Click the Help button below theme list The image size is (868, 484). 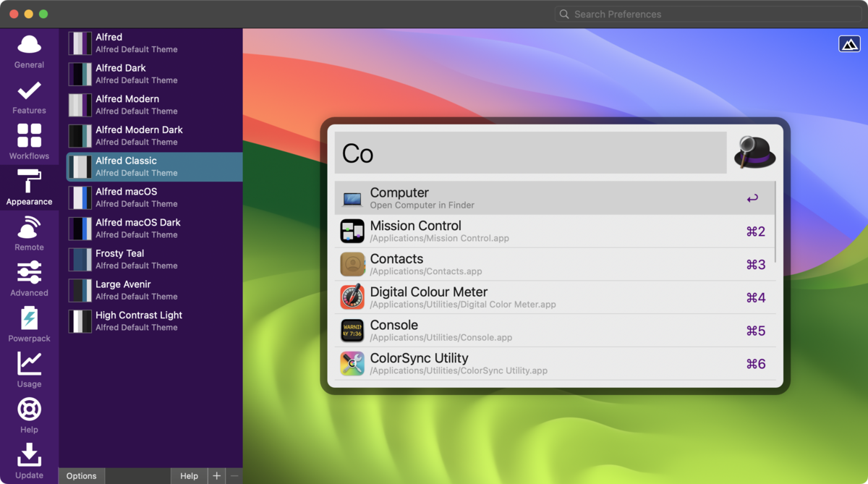[x=190, y=476]
